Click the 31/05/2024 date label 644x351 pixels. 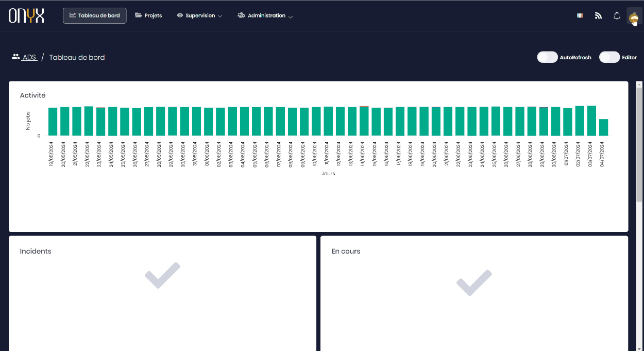tap(195, 154)
